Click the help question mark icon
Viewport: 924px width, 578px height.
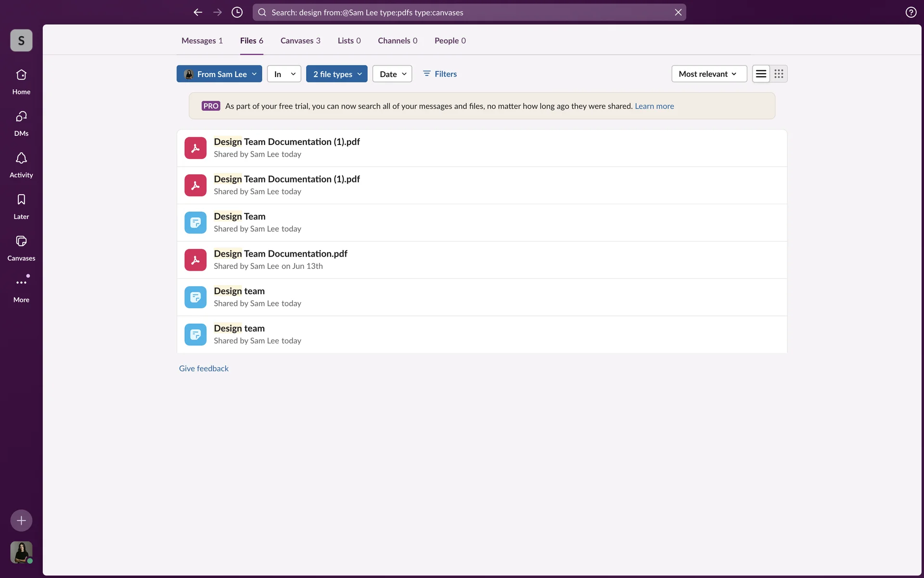tap(911, 13)
